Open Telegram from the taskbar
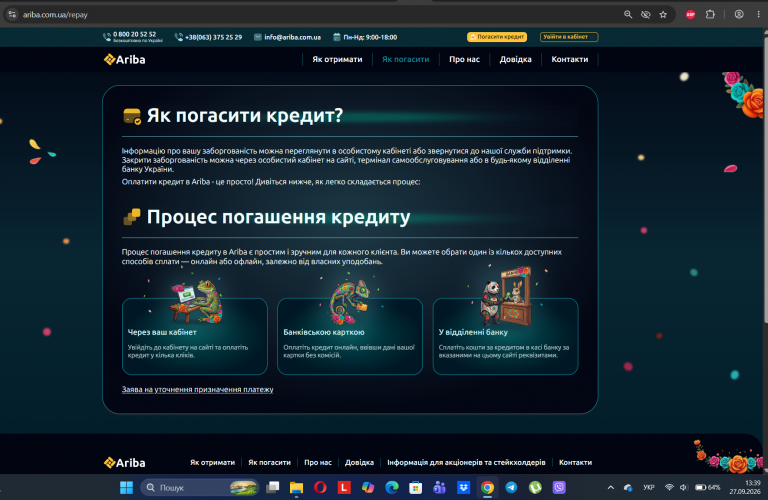Screen dimensions: 768x500 coord(511,488)
